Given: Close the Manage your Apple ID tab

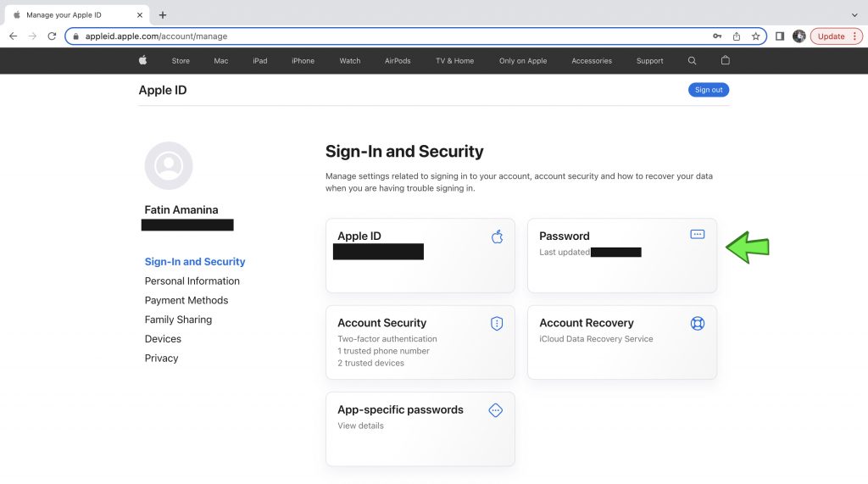Looking at the screenshot, I should point(140,15).
